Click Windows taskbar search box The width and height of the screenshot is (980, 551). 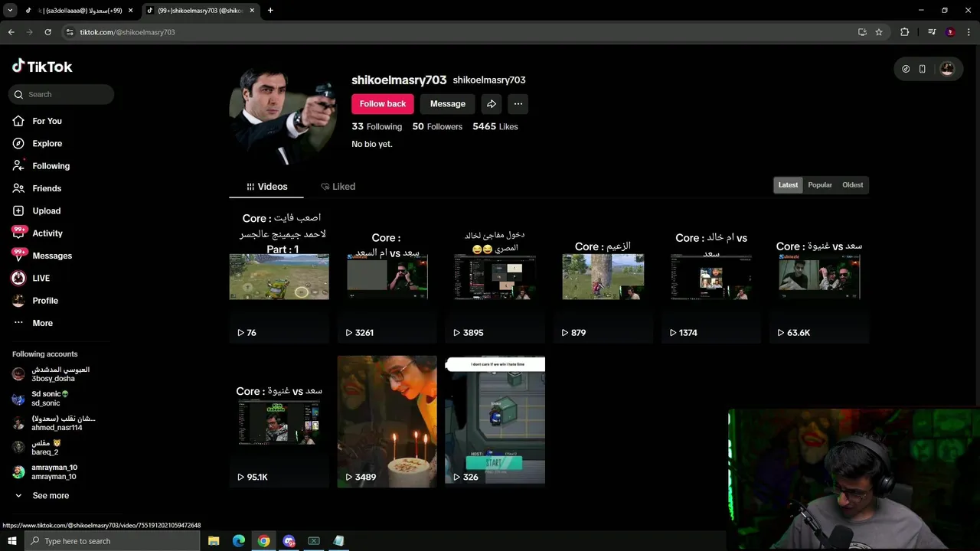113,541
